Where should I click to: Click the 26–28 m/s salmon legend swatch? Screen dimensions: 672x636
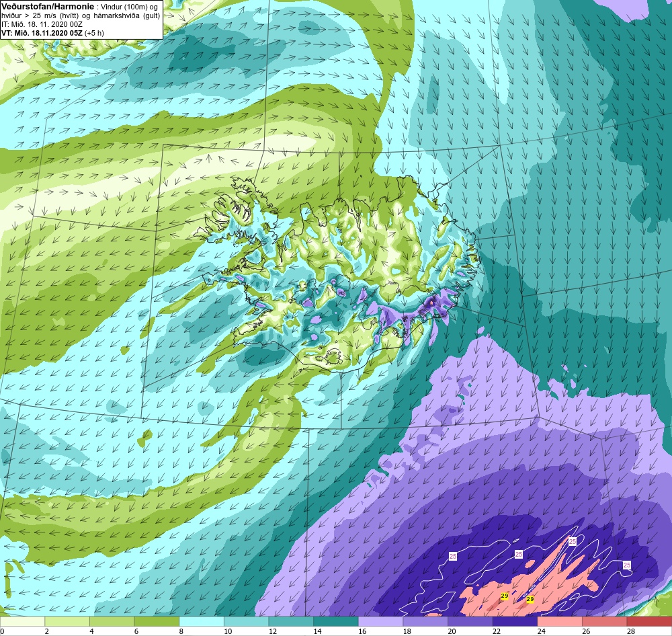pyautogui.click(x=604, y=621)
